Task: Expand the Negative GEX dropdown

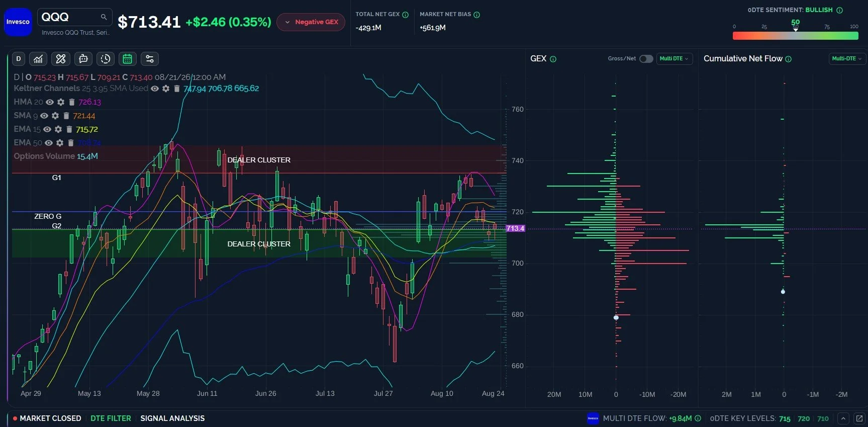Action: 311,22
